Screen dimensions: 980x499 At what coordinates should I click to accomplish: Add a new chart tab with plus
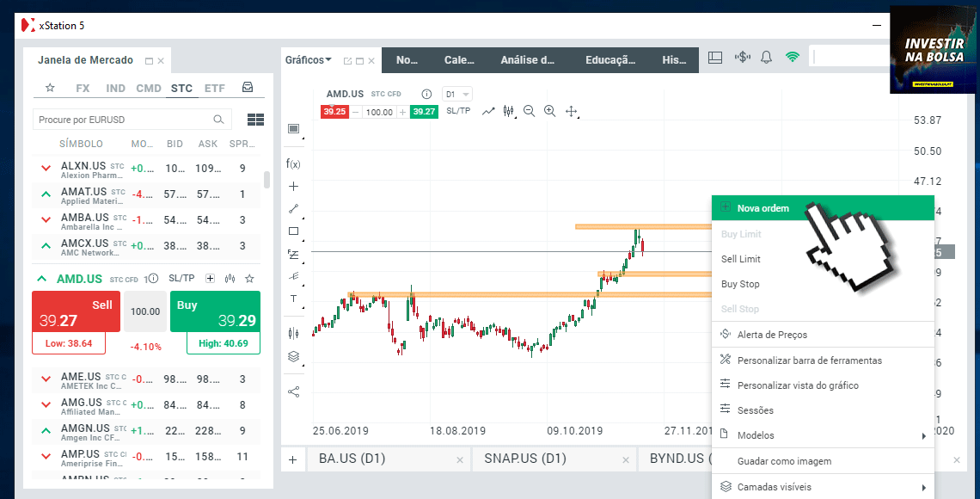coord(292,459)
